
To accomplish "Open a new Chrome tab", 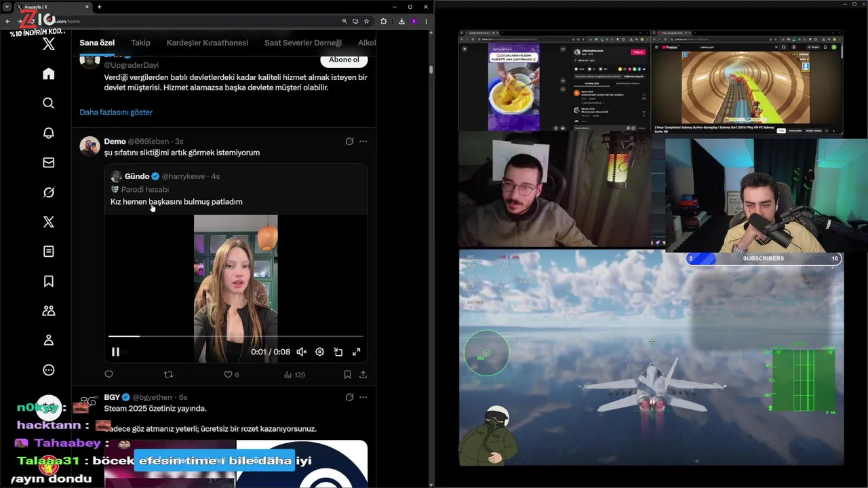I will [99, 7].
